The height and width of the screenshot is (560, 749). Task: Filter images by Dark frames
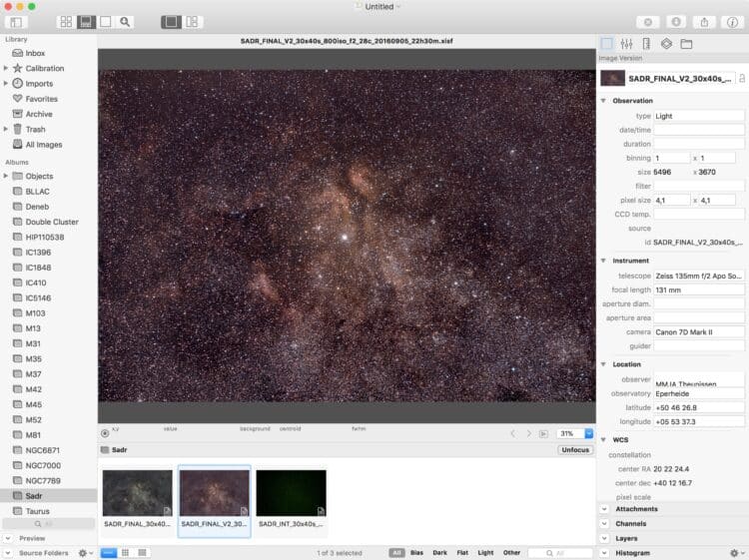440,552
